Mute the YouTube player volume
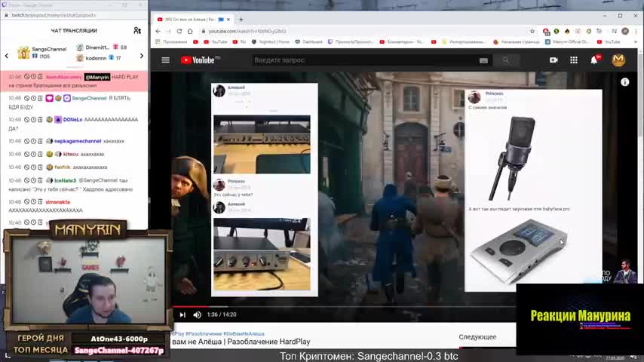Screen dimensions: 644x362 click(x=198, y=314)
